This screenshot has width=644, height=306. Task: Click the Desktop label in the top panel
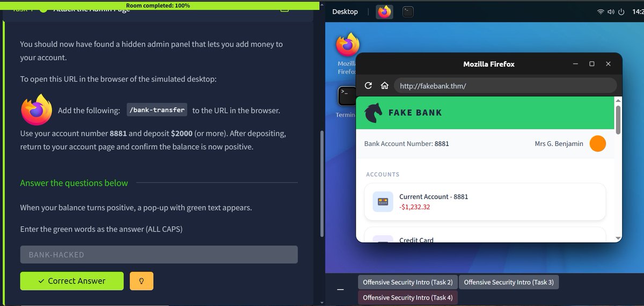pos(345,12)
